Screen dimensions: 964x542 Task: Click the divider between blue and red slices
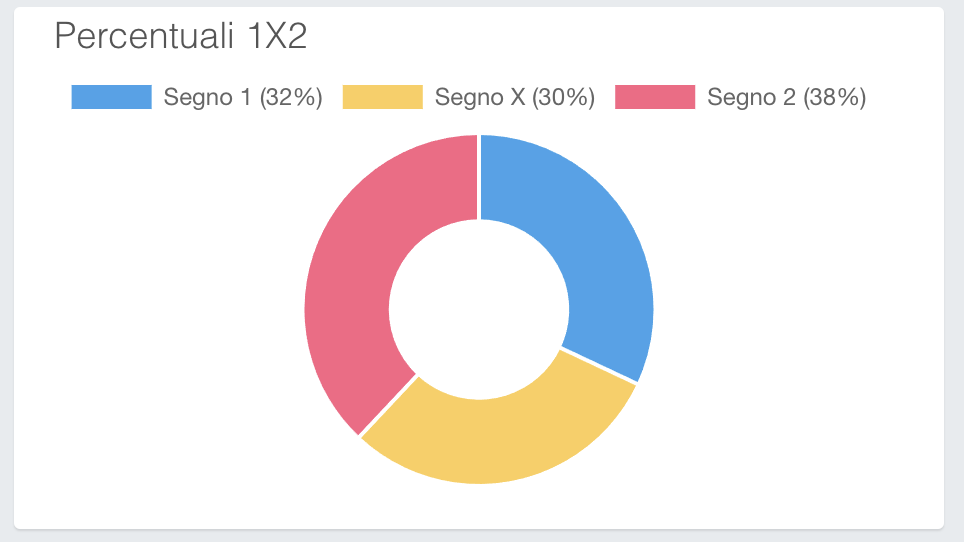[x=479, y=177]
